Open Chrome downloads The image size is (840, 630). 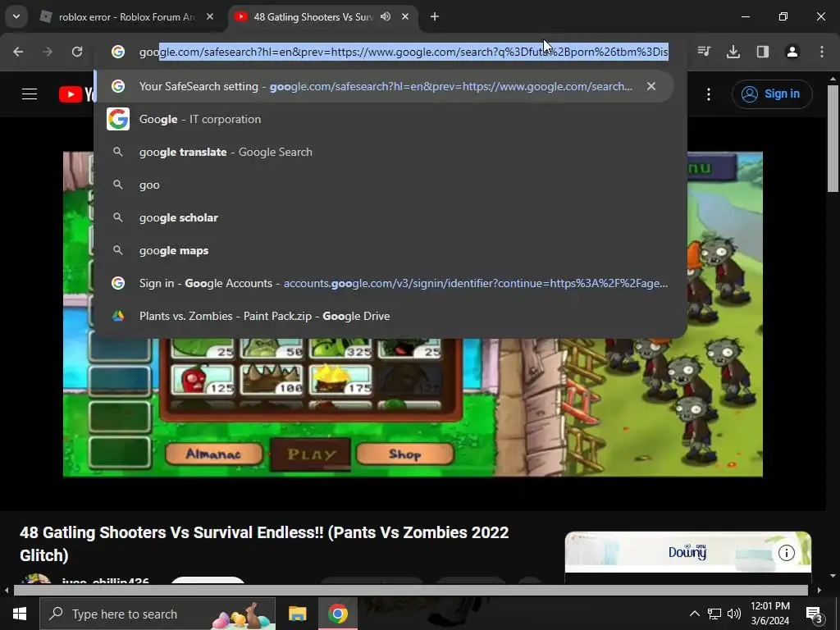point(733,52)
